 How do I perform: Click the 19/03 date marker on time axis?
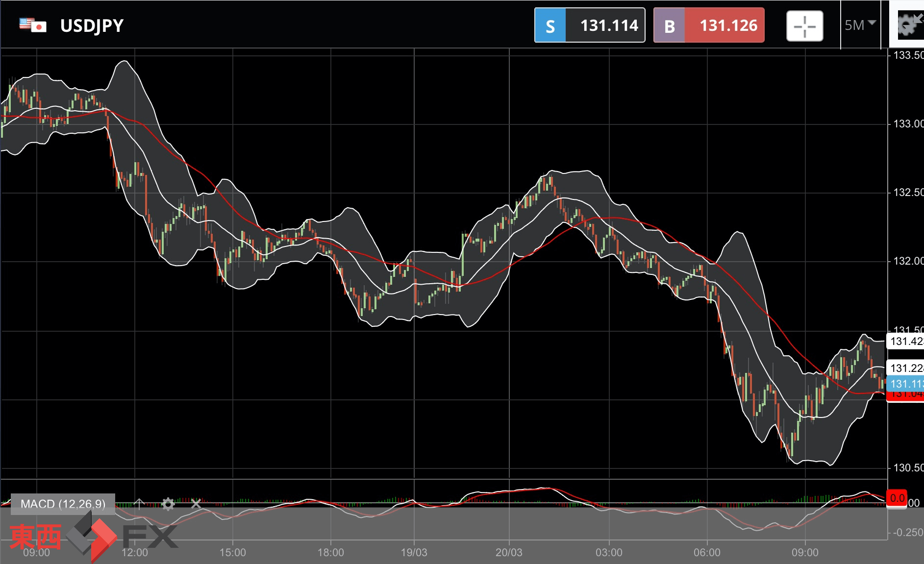click(414, 552)
